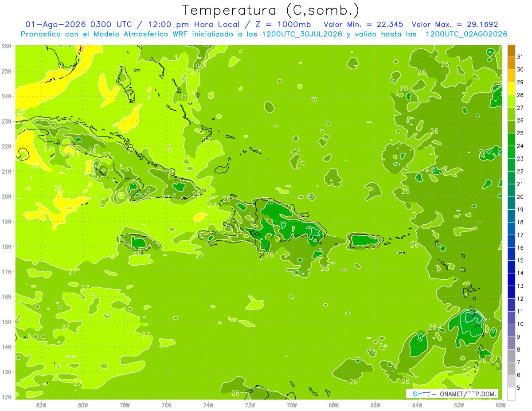Viewport: 532px width, 411px height.
Task: Click the title "Temperatura (C,somb.)"
Action: [271, 11]
